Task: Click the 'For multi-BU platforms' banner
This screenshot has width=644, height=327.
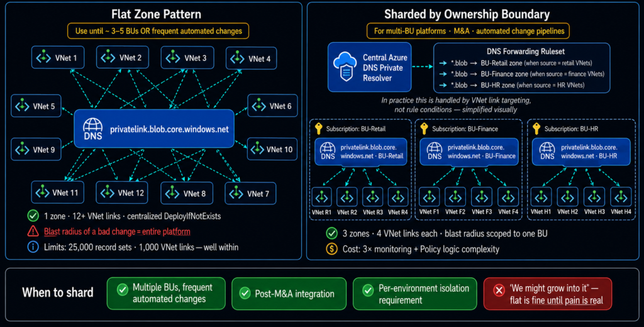Action: tap(468, 31)
